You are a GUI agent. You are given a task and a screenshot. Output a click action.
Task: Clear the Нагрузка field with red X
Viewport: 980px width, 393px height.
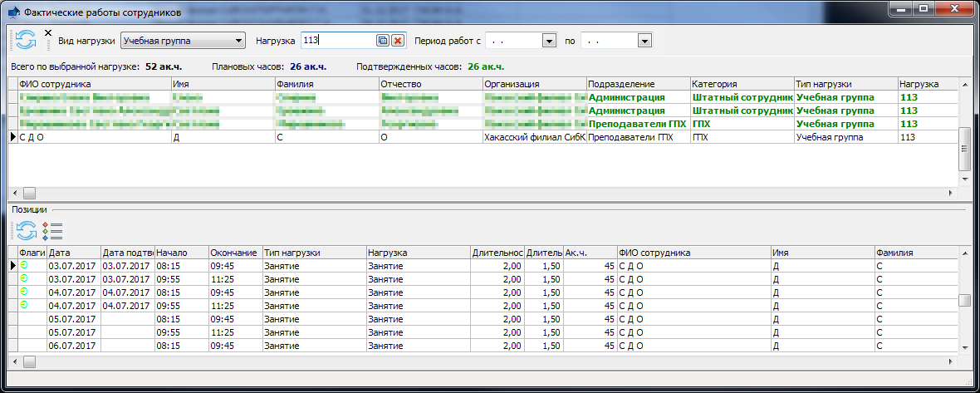tap(398, 40)
